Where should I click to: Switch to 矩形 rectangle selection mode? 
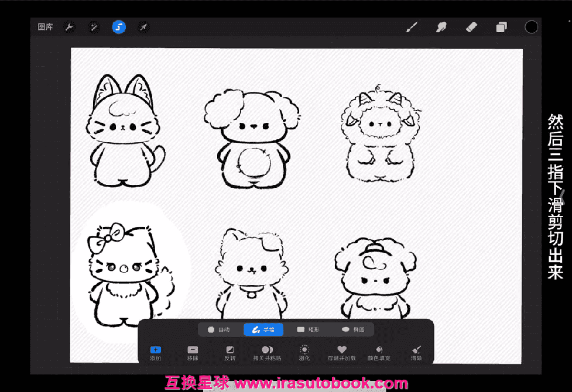tap(309, 329)
